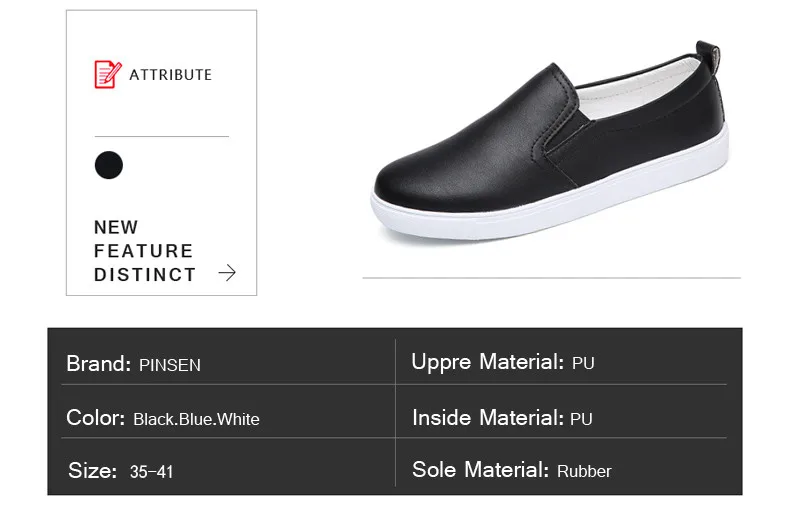790x527 pixels.
Task: Click the Rubber value text
Action: (584, 471)
